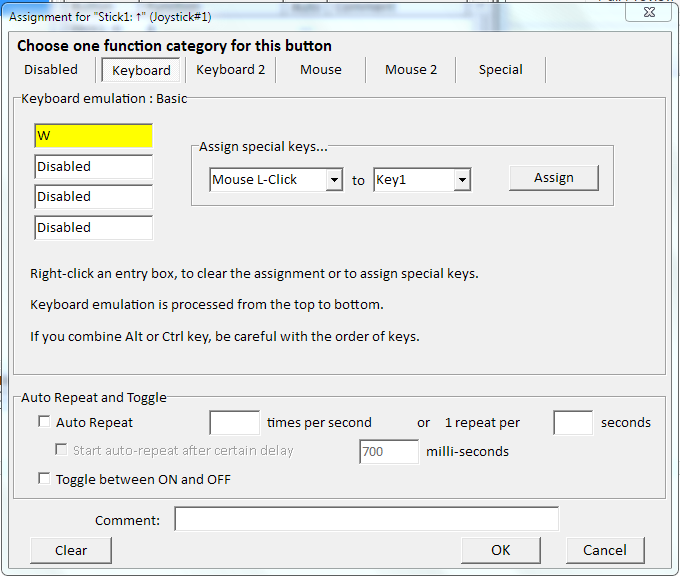The width and height of the screenshot is (680, 577).
Task: Click the fourth key entry box
Action: pyautogui.click(x=93, y=227)
